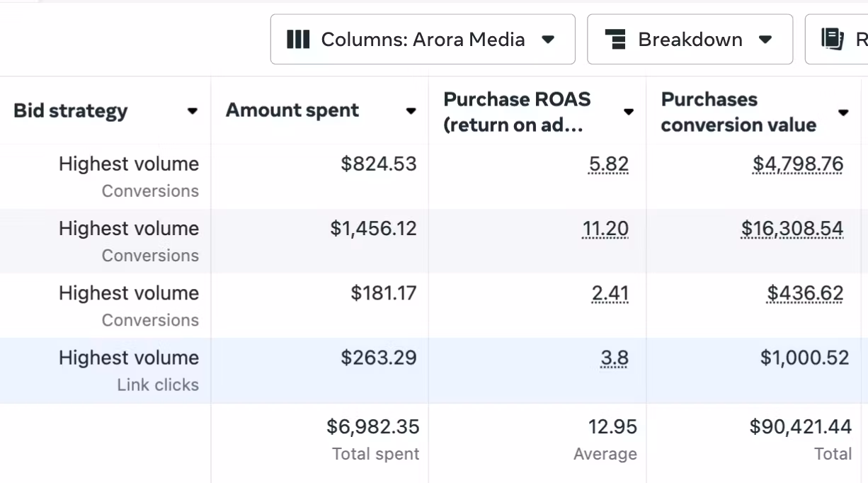Open the $436.62 conversion value
Image resolution: width=868 pixels, height=483 pixels.
tap(805, 293)
